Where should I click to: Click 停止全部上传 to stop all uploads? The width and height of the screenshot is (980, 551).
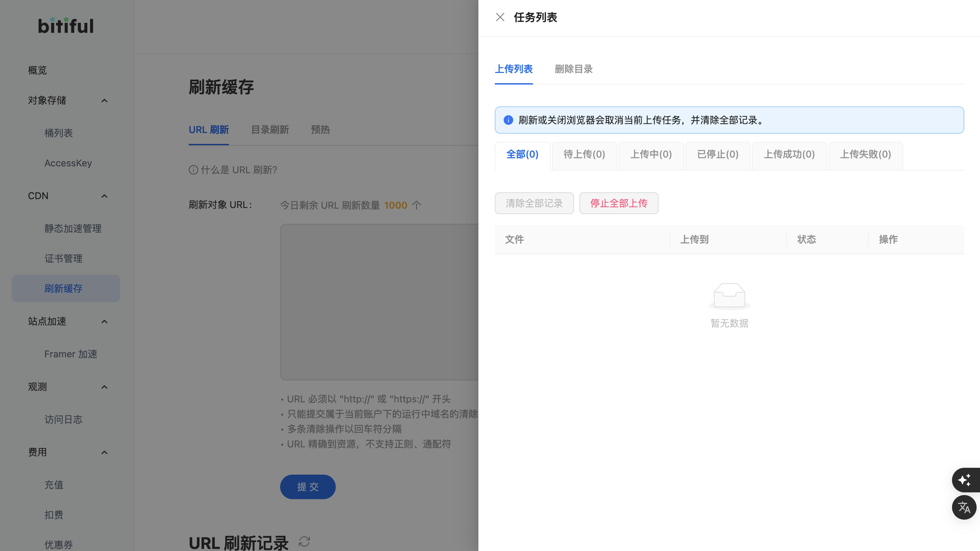619,203
